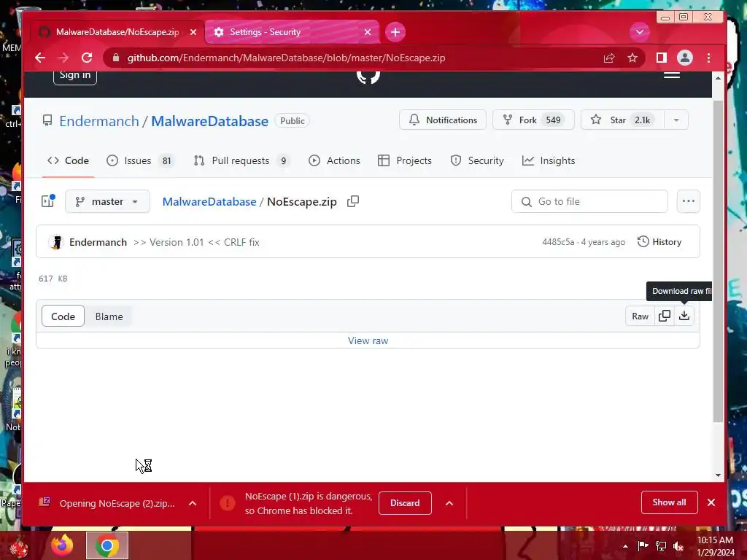The height and width of the screenshot is (560, 747).
Task: Click the Raw button
Action: click(640, 316)
